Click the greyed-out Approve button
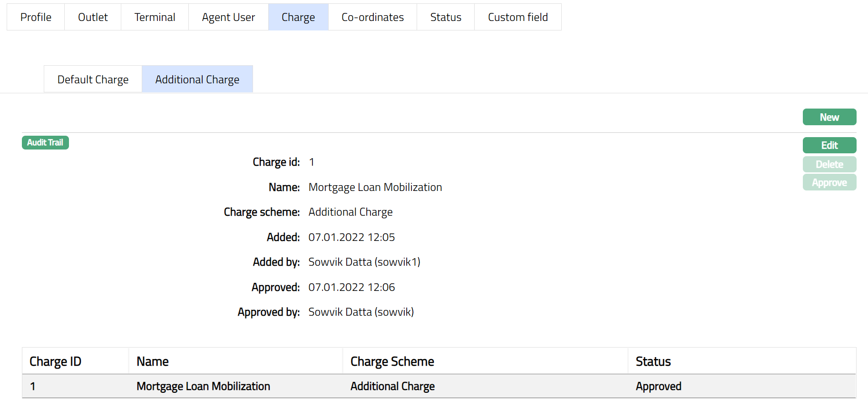The image size is (868, 409). coord(829,182)
